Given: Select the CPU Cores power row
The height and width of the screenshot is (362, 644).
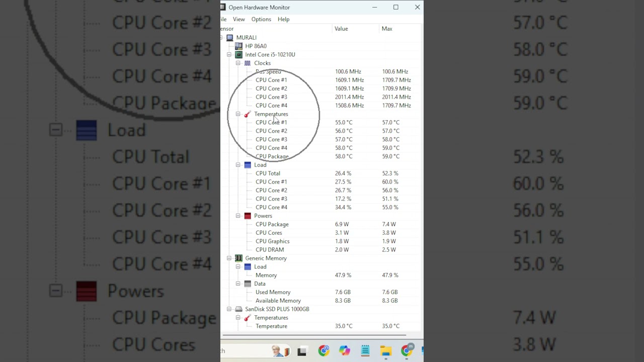Looking at the screenshot, I should coord(320,233).
